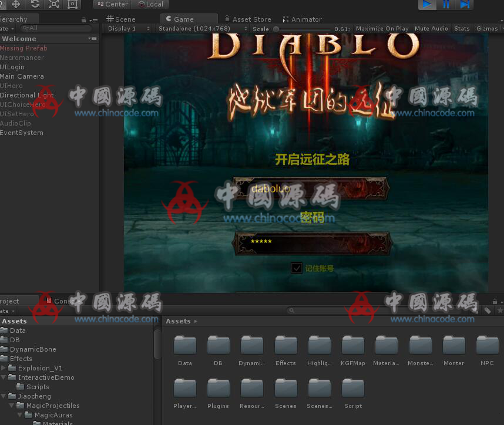Click the Hierarchy panel lock icon

point(83,20)
